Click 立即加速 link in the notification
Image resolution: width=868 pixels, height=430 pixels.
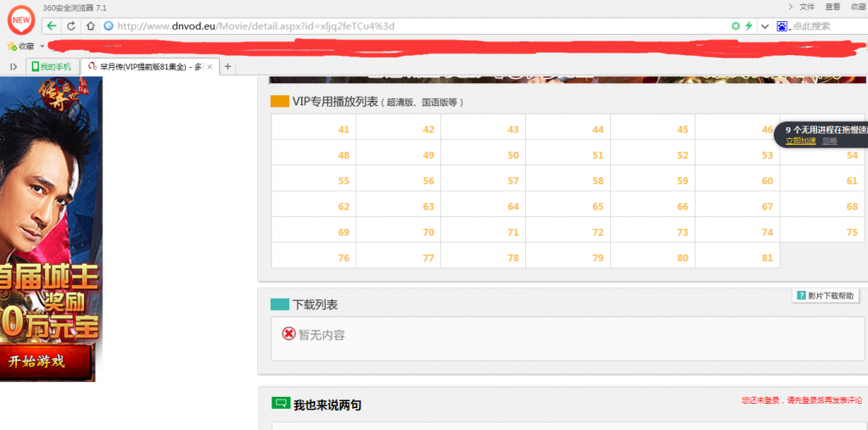[x=800, y=141]
